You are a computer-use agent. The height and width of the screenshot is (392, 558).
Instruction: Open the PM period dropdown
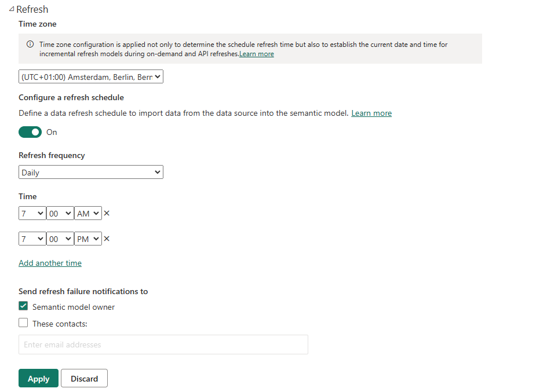coord(88,239)
